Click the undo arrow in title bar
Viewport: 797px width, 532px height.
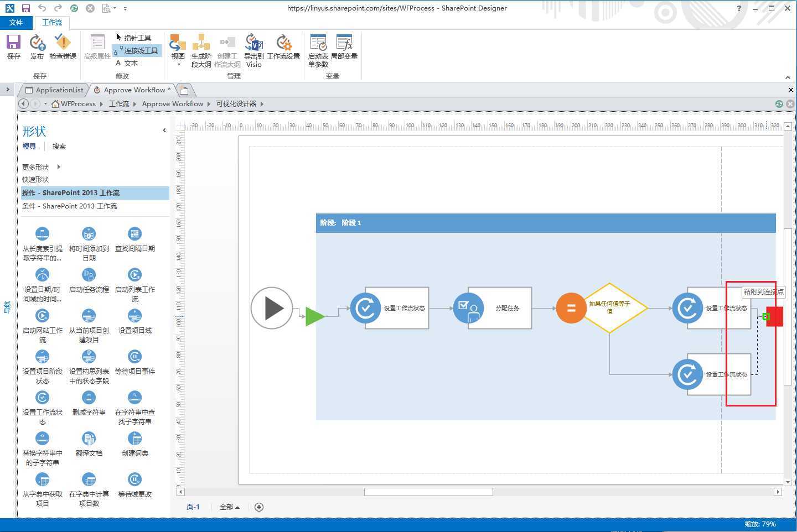[x=42, y=8]
